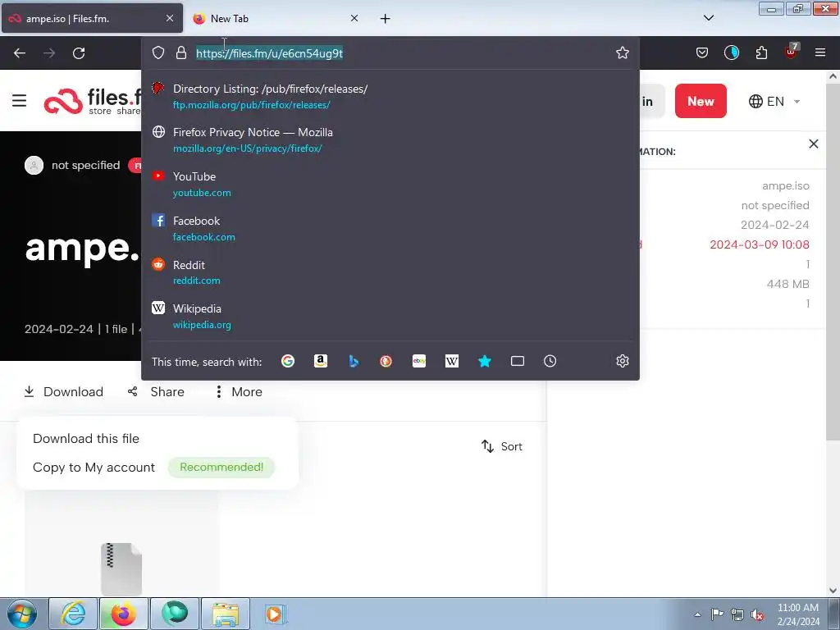Image resolution: width=840 pixels, height=630 pixels.
Task: Open media player taskbar icon
Action: (274, 614)
